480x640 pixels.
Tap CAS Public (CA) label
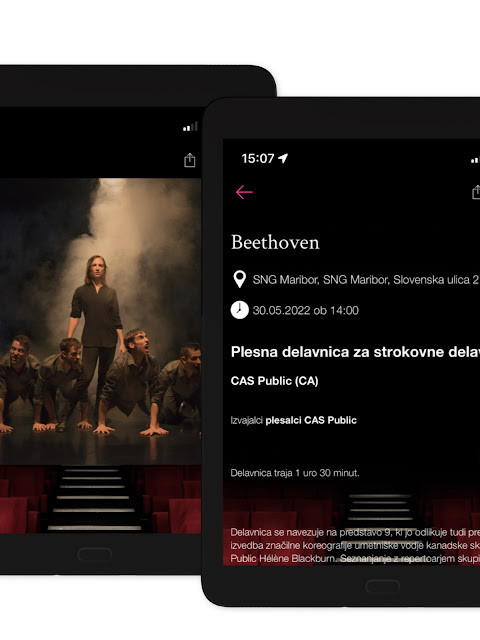tap(274, 381)
